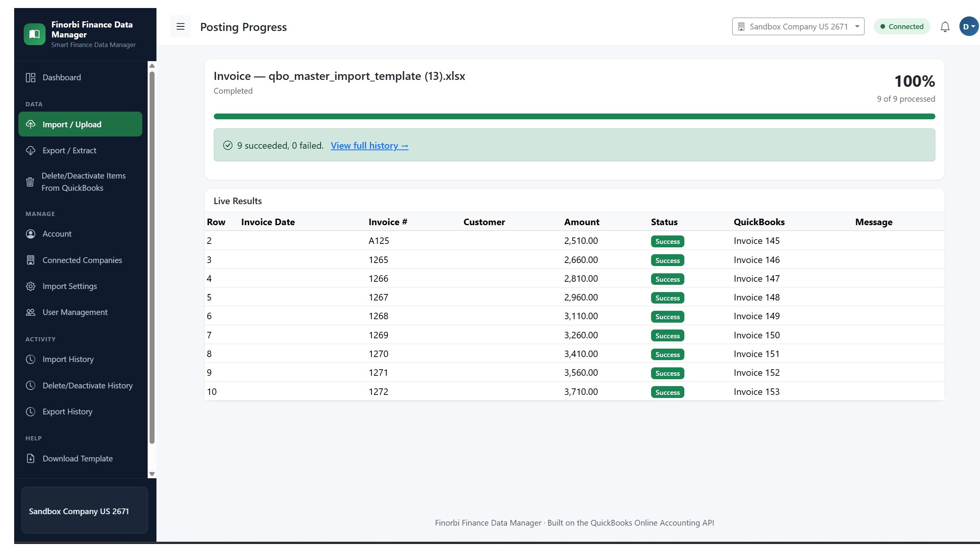Open Export / Extract page
Image resolution: width=980 pixels, height=552 pixels.
80,151
